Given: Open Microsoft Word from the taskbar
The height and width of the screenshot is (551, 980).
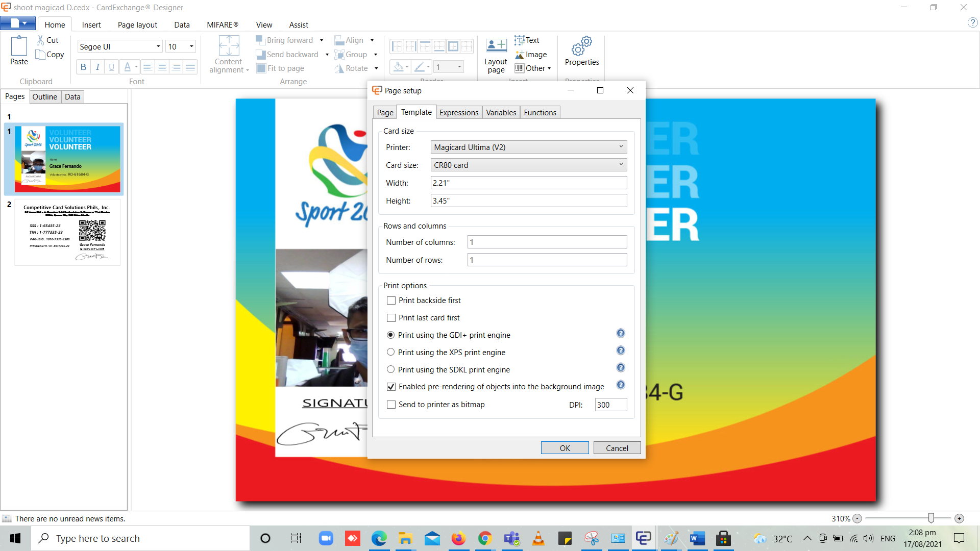Looking at the screenshot, I should (x=697, y=538).
